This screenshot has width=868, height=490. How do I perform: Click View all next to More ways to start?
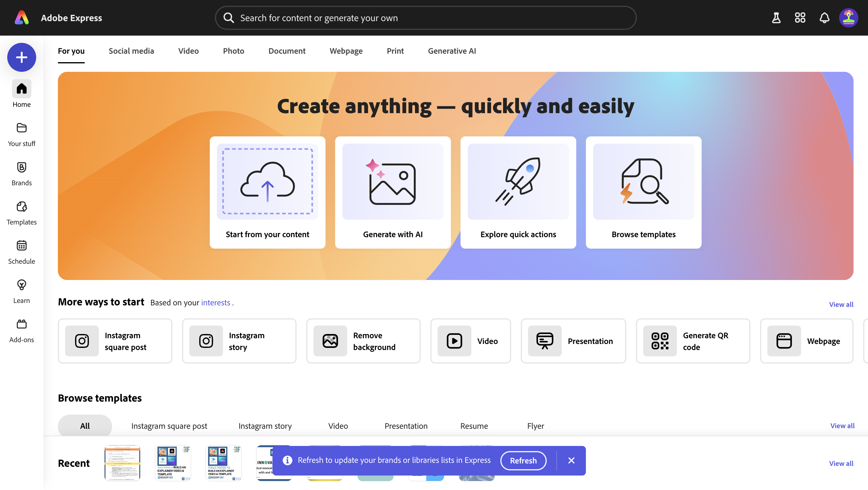pyautogui.click(x=841, y=304)
